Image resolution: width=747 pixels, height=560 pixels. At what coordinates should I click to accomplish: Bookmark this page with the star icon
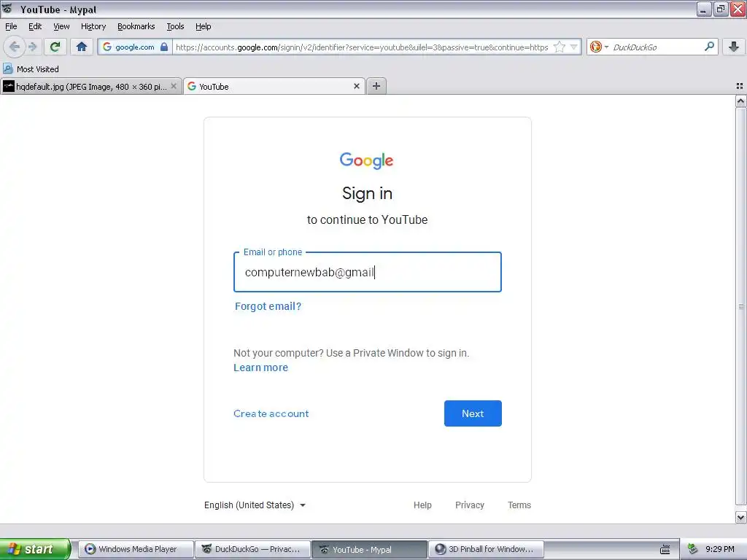tap(560, 47)
